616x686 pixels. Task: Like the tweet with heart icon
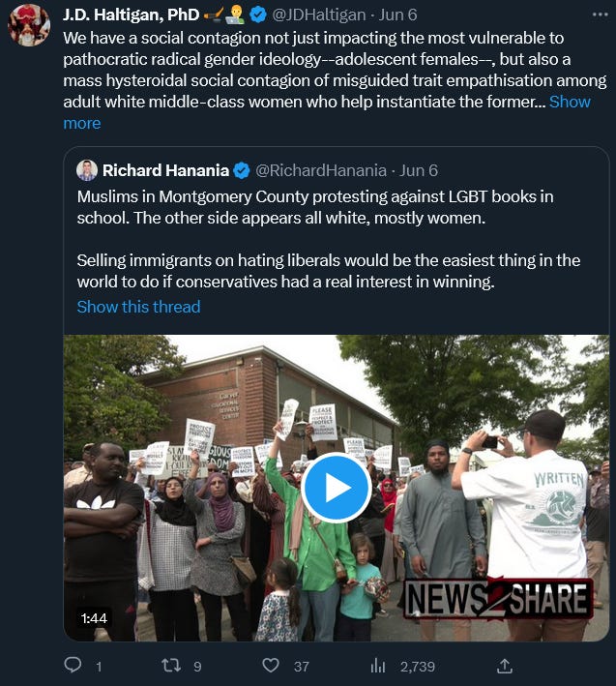[x=271, y=666]
